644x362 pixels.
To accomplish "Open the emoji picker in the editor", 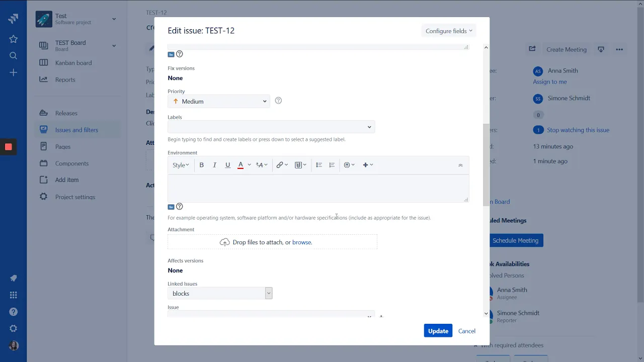I will 349,165.
